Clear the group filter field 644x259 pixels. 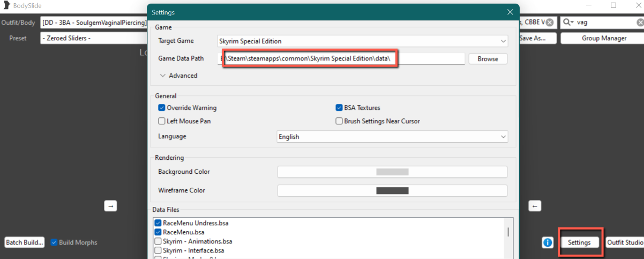(550, 23)
